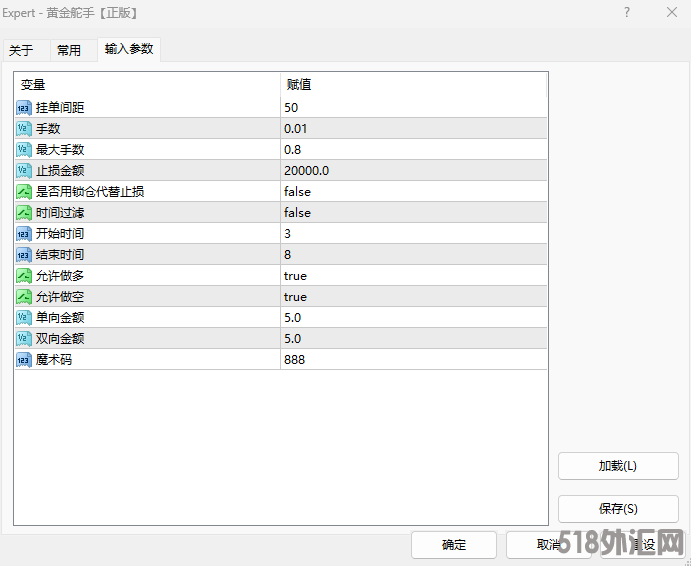Click the help question mark in title bar
Screen dimensions: 691x566
627,12
